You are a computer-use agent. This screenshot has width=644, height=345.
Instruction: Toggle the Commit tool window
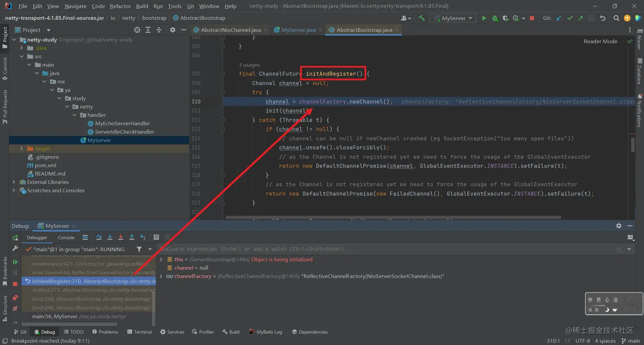(5, 70)
